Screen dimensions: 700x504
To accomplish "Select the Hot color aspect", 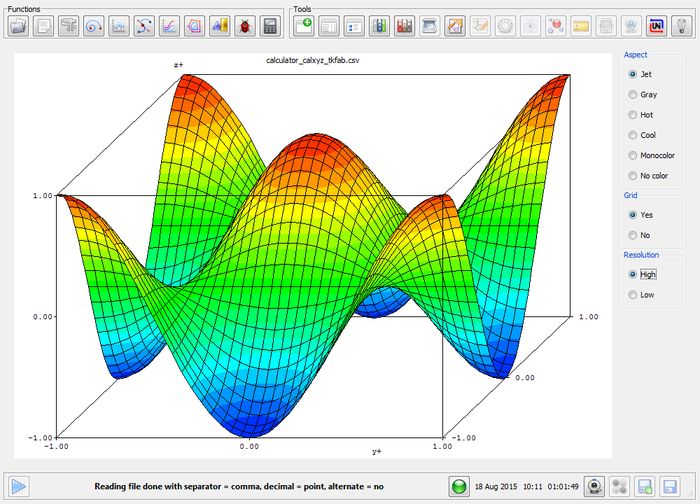I will tap(641, 115).
